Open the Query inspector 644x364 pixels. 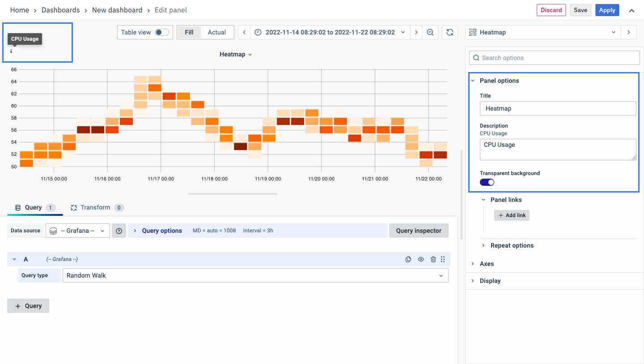tap(419, 231)
